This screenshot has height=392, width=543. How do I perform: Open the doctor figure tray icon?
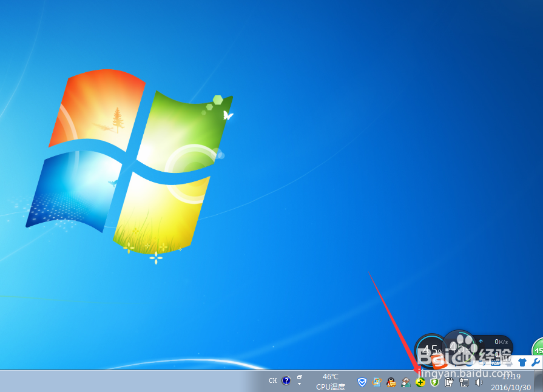[x=406, y=382]
